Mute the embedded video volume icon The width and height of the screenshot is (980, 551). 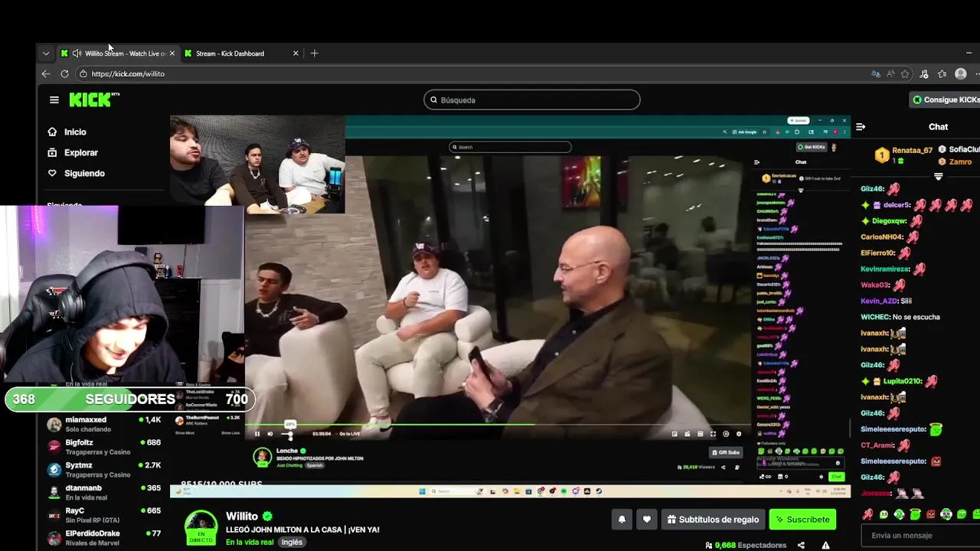click(269, 434)
